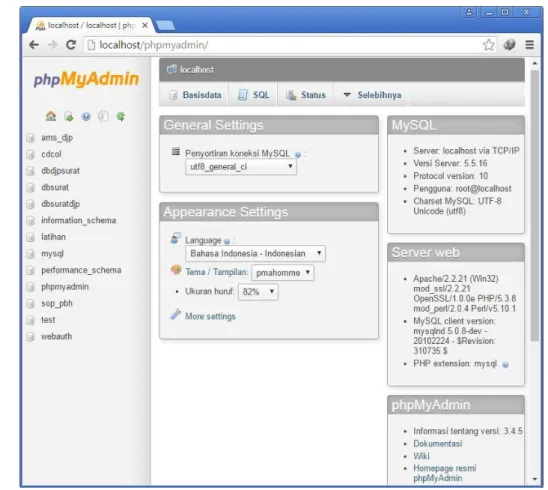Open the documentation icon in sidebar toolbar
Image resolution: width=548 pixels, height=490 pixels.
coord(86,116)
